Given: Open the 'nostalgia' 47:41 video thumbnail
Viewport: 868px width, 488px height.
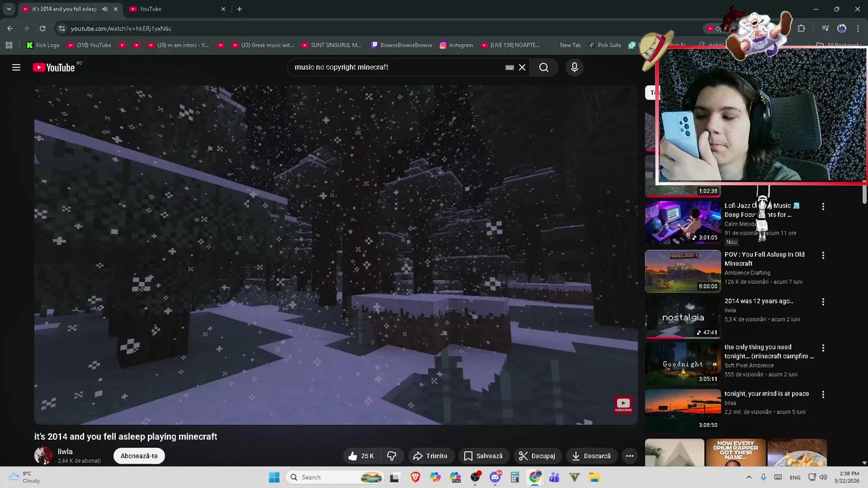Looking at the screenshot, I should click(x=683, y=317).
